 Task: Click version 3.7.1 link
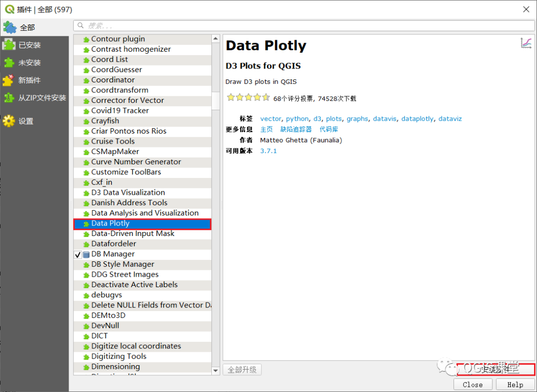pyautogui.click(x=268, y=151)
